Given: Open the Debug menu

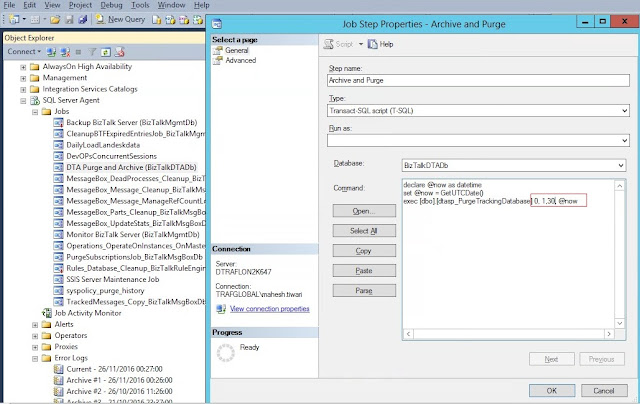Looking at the screenshot, I should click(111, 5).
